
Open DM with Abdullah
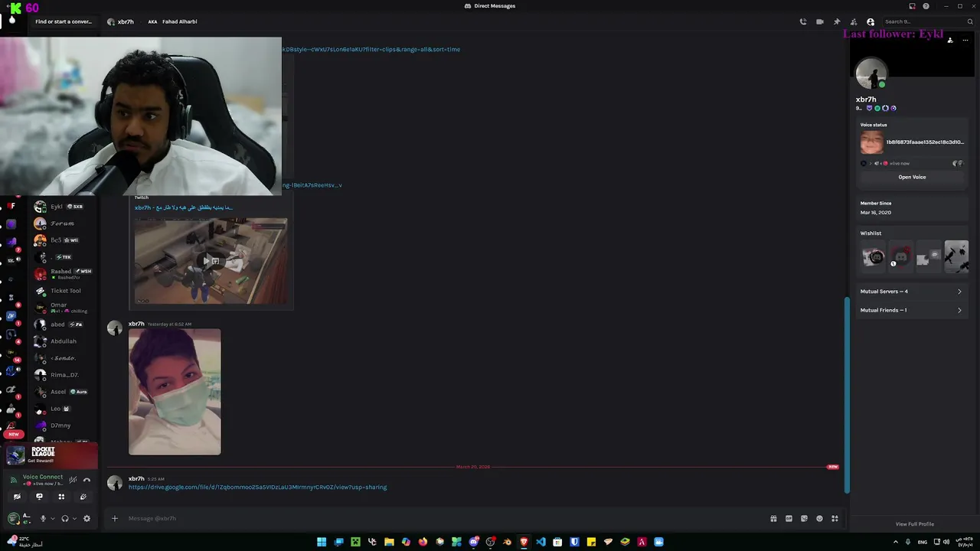coord(64,341)
